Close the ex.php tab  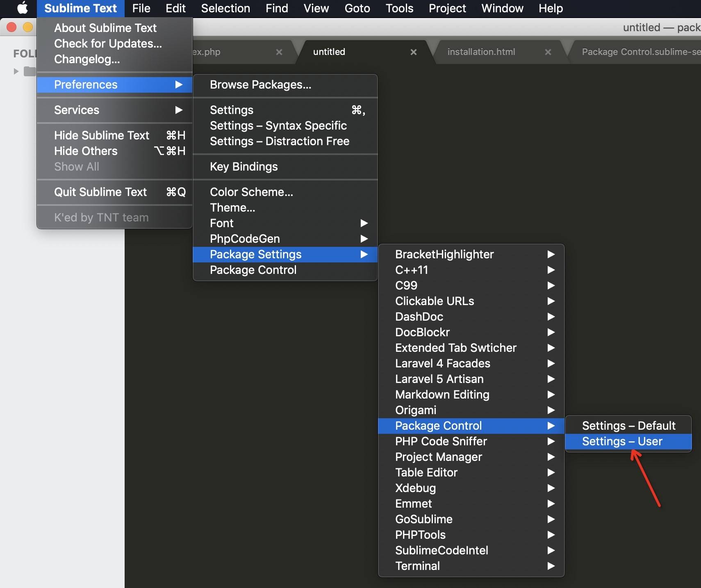pos(279,52)
